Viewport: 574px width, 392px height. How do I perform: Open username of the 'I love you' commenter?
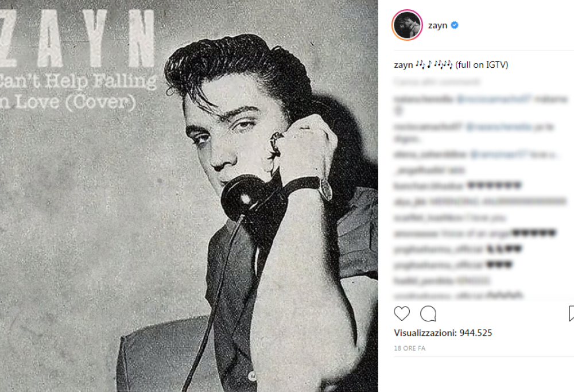click(x=416, y=218)
